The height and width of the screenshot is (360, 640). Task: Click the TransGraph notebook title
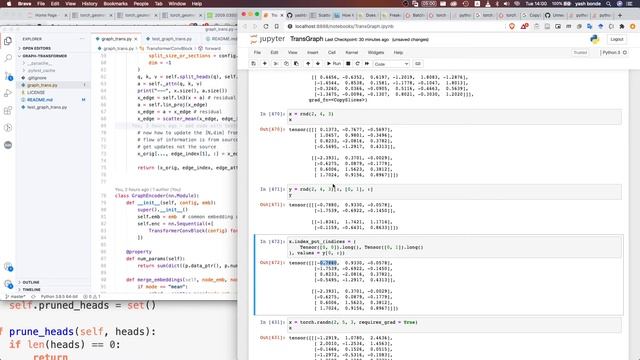pyautogui.click(x=307, y=39)
